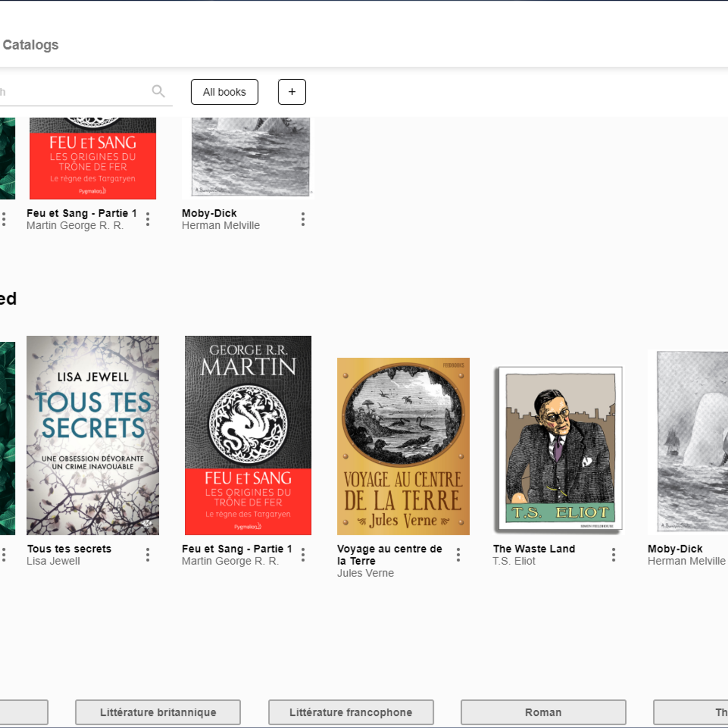The height and width of the screenshot is (728, 728).
Task: Open the Voyage au centre de la Terre title link
Action: (389, 555)
